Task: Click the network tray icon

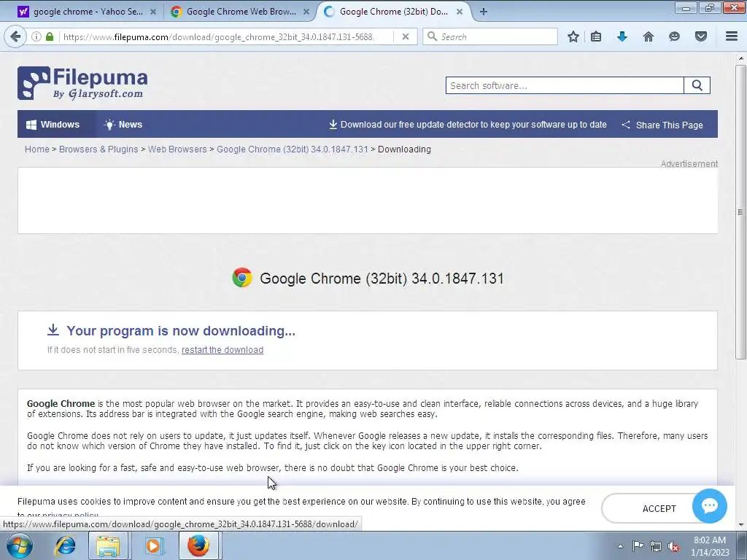Action: tap(656, 546)
